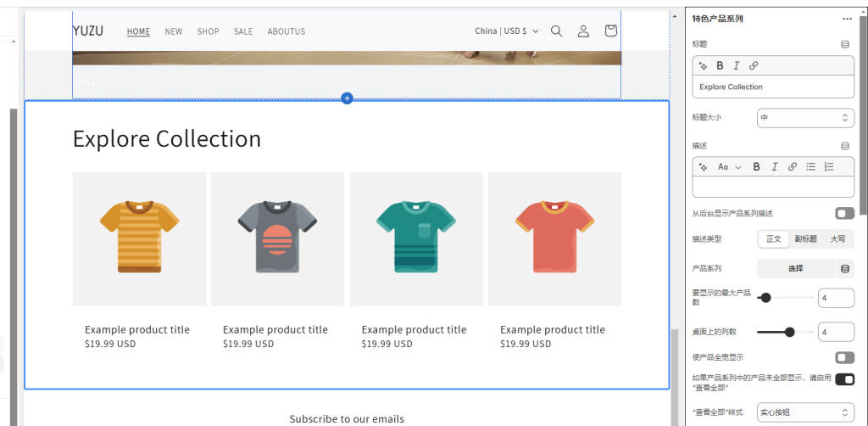This screenshot has width=868, height=426.
Task: Insert link in 描述 toolbar
Action: point(792,167)
